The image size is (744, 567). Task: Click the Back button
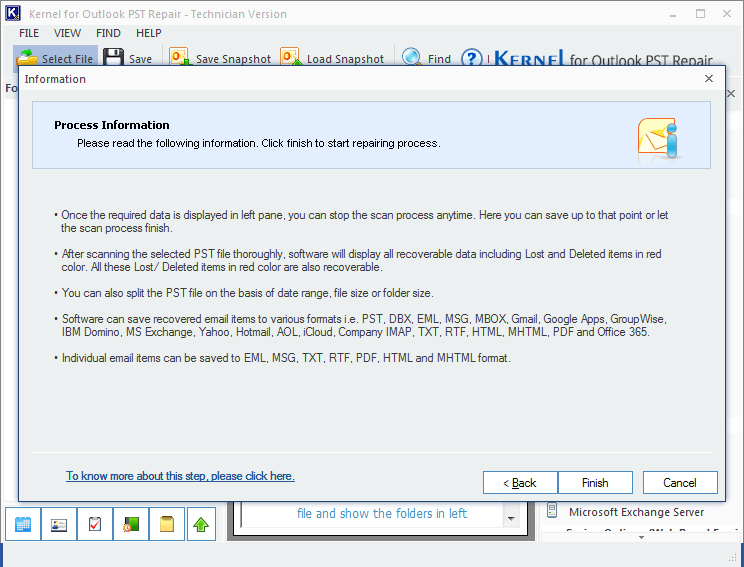click(520, 483)
